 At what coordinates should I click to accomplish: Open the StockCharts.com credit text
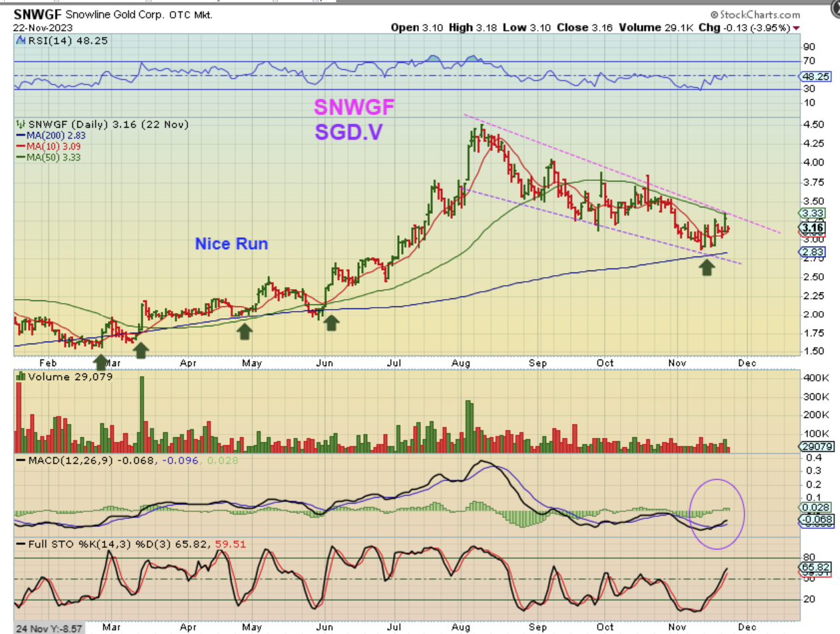click(x=756, y=15)
